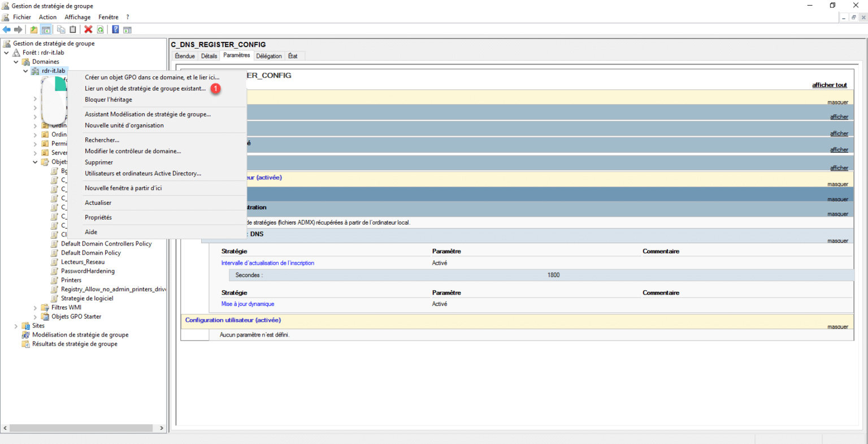The width and height of the screenshot is (868, 444).
Task: Select Registry_Allow_no_admin_printers_drive GPO
Action: pos(113,289)
